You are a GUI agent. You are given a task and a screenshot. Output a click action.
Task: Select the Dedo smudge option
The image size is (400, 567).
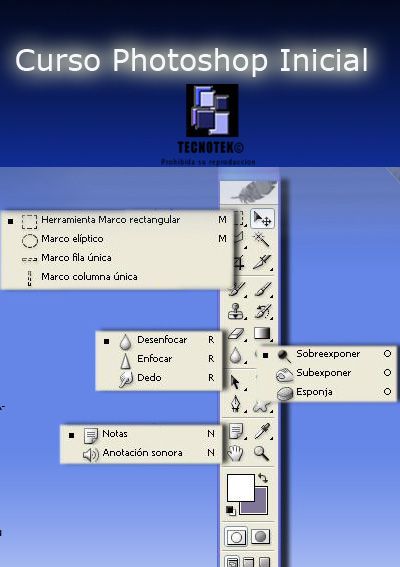pyautogui.click(x=159, y=378)
